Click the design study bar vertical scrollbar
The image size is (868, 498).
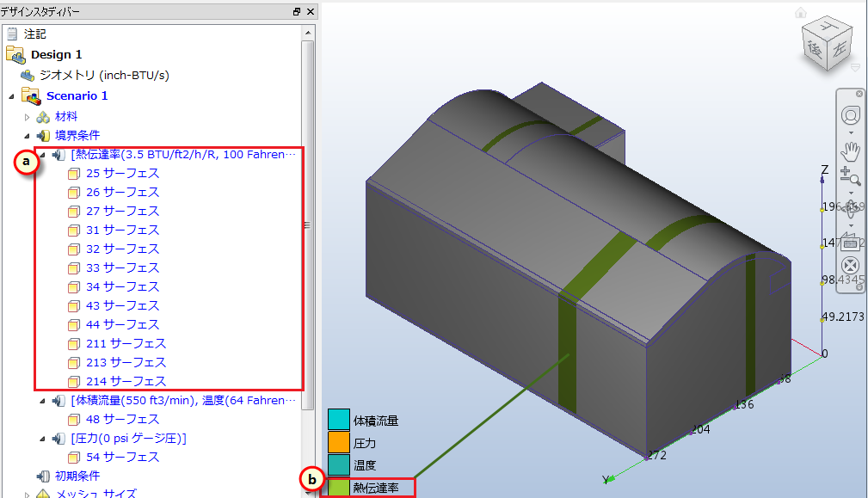click(308, 224)
